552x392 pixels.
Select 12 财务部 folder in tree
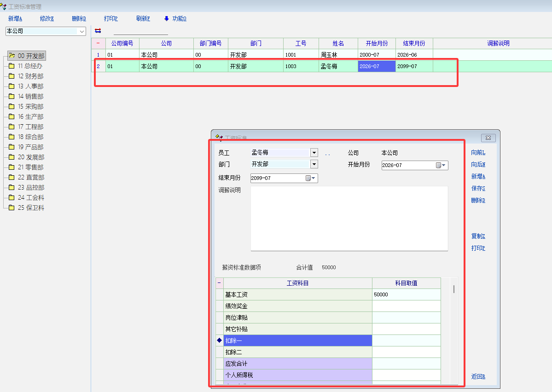coord(26,76)
